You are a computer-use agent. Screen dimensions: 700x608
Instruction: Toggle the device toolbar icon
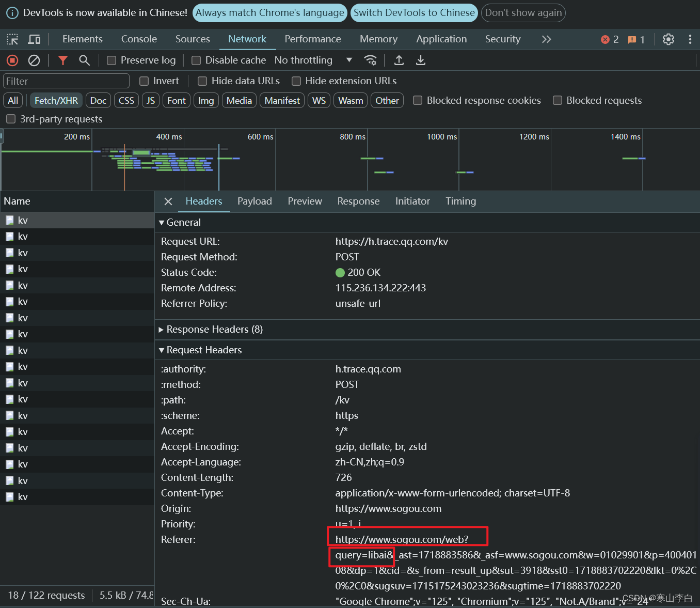(x=34, y=39)
